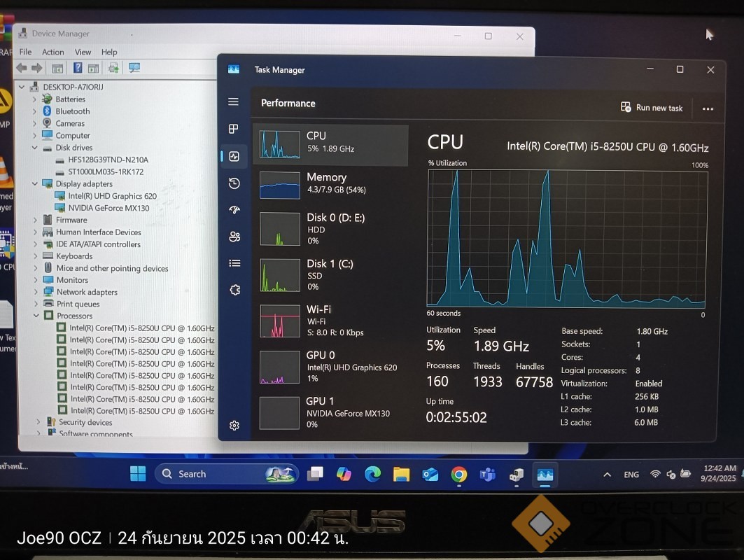This screenshot has height=560, width=744.
Task: Open Processes page in Task Manager sidebar
Action: [x=234, y=129]
